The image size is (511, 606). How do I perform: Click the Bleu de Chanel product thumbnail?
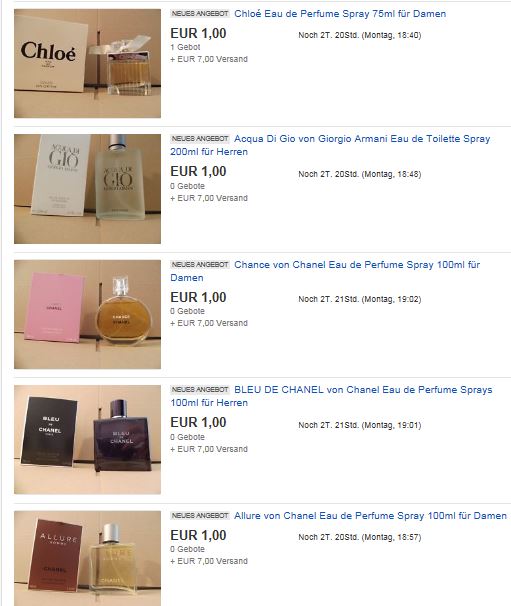tap(87, 439)
